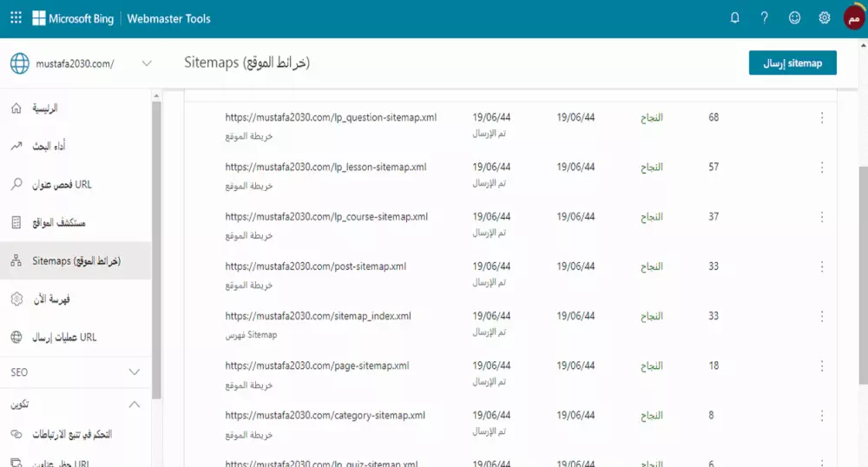The width and height of the screenshot is (868, 467).
Task: Open the help question mark
Action: click(x=765, y=17)
